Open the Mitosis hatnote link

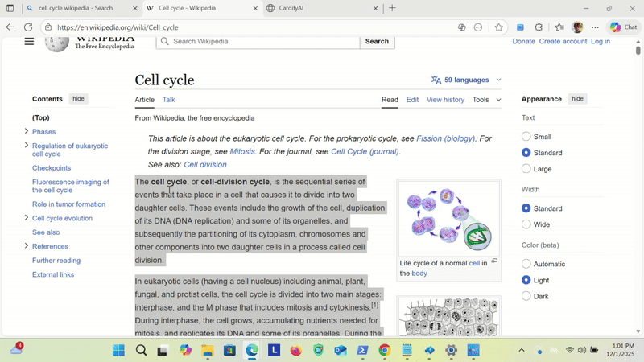tap(242, 151)
